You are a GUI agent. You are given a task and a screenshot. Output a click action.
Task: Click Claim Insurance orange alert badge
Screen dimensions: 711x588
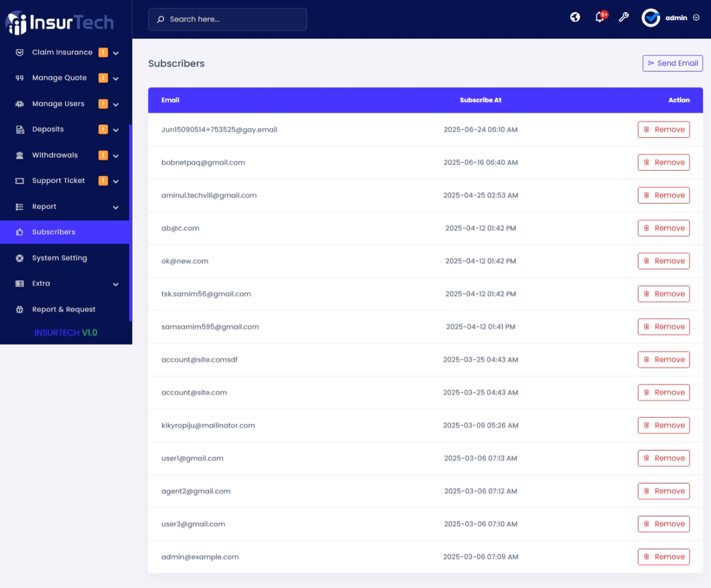coord(103,52)
